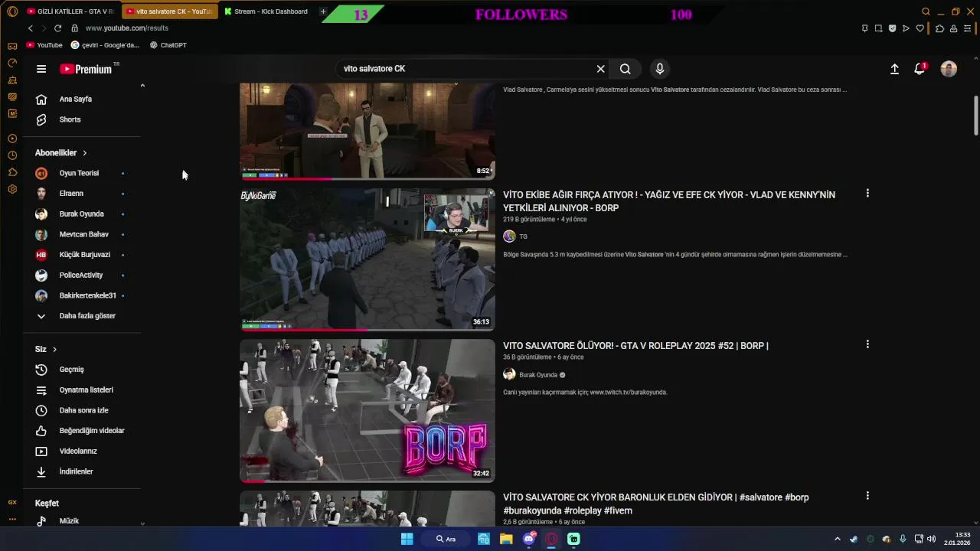Click the heart bookmark icon in the address bar
Screen dimensions: 980x551
pyautogui.click(x=920, y=28)
